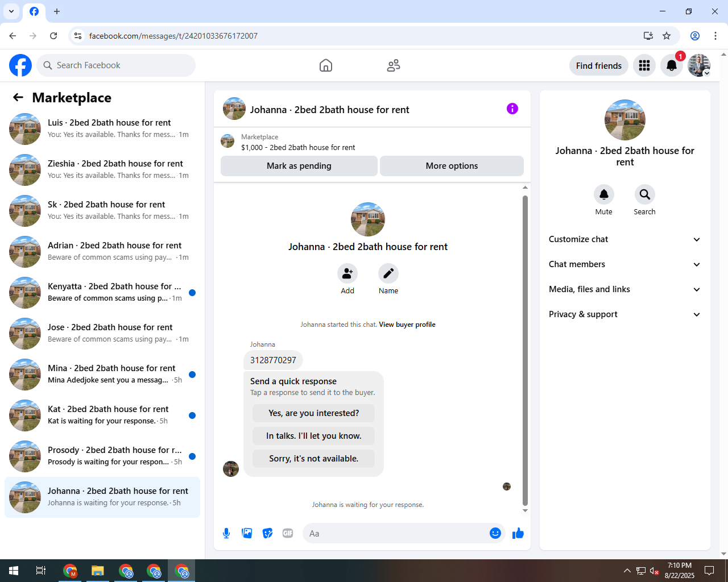Click the browser address bar URL
Screen dimensions: 728x582
click(x=173, y=36)
